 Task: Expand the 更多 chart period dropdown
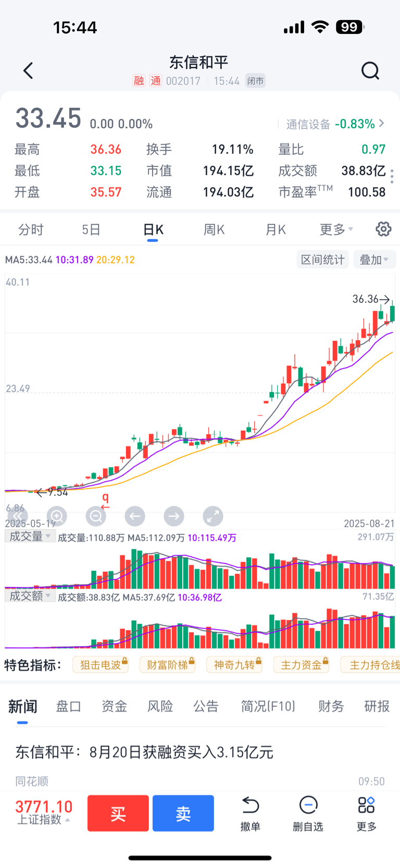tap(336, 229)
